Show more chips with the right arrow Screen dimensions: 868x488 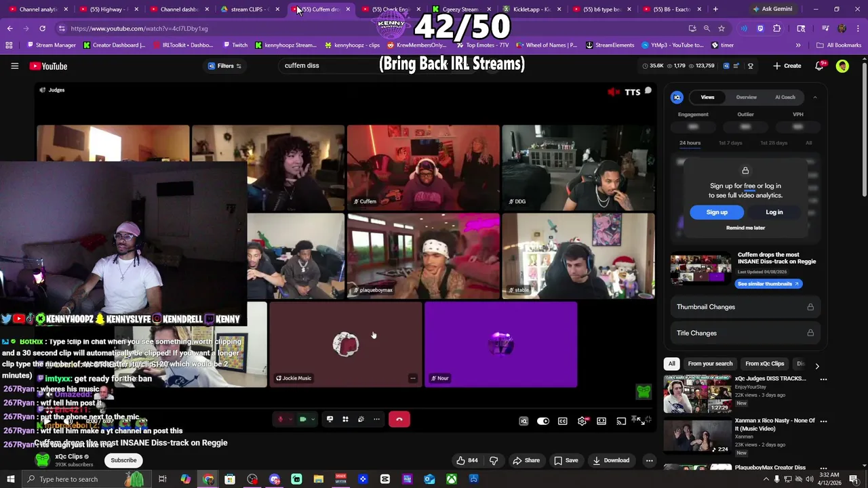816,366
